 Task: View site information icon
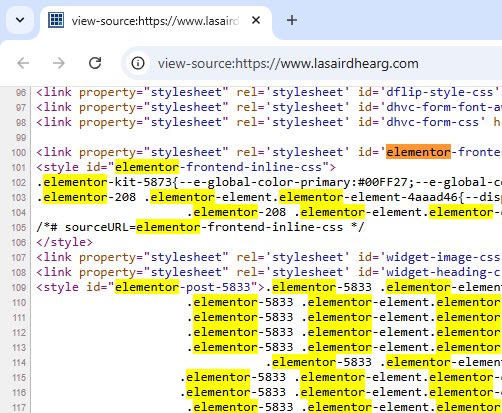click(x=138, y=63)
